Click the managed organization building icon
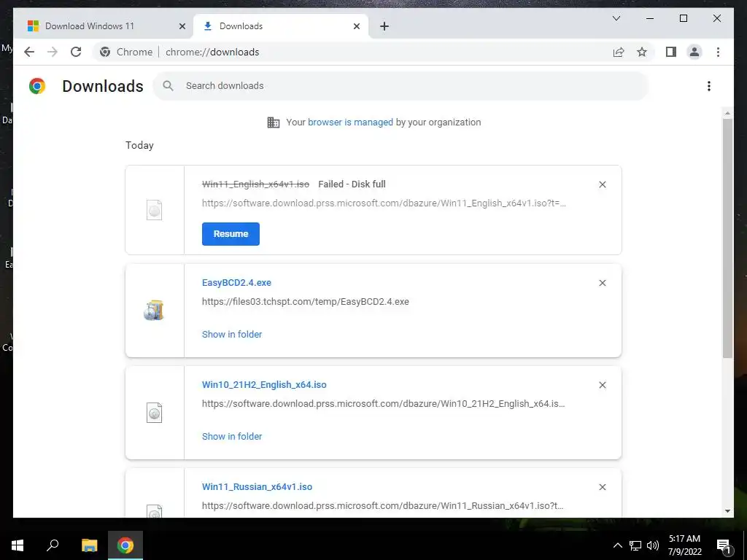Screen dimensions: 747x560 (274, 122)
